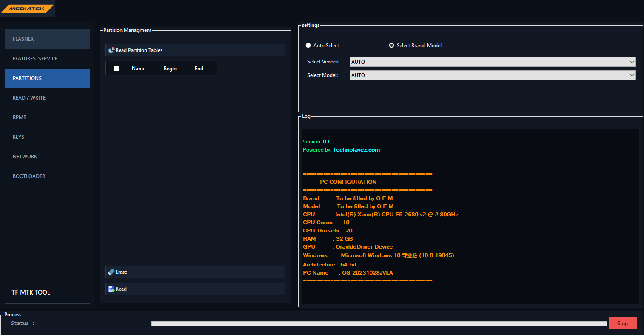The height and width of the screenshot is (335, 644).
Task: Open the RPMB section
Action: pyautogui.click(x=47, y=117)
